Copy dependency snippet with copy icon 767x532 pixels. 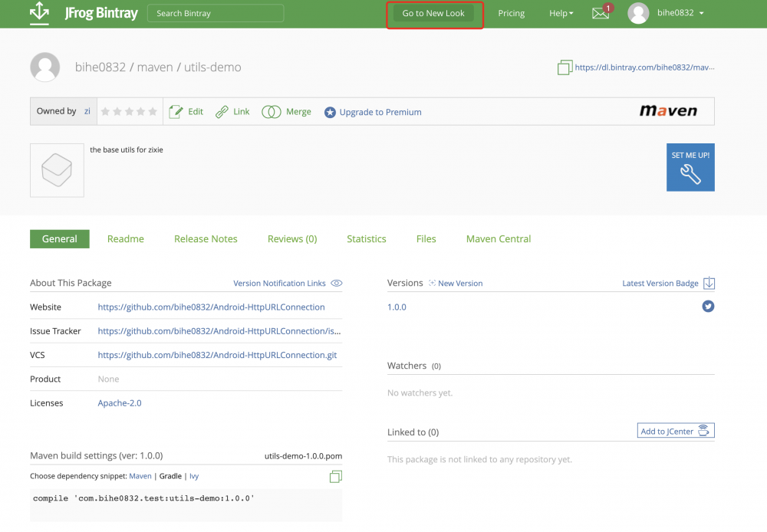336,476
